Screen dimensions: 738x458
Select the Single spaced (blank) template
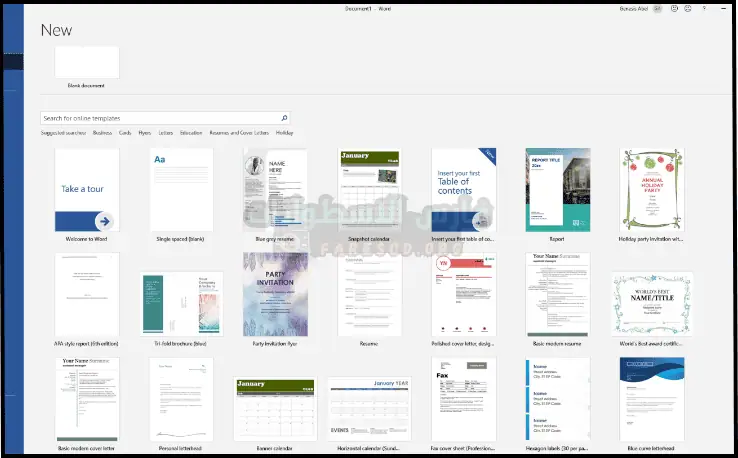pos(181,190)
